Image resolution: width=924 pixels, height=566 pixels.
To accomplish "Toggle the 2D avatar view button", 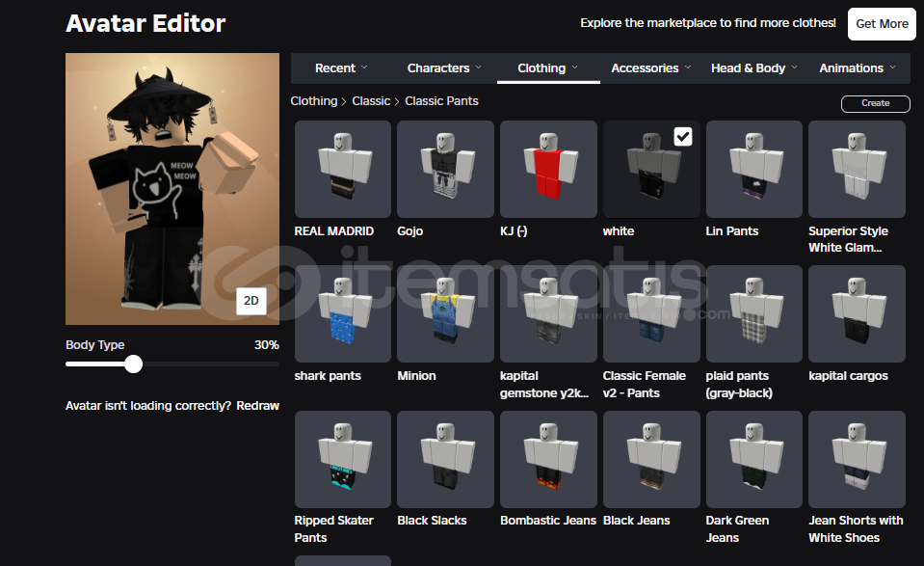I will click(251, 301).
